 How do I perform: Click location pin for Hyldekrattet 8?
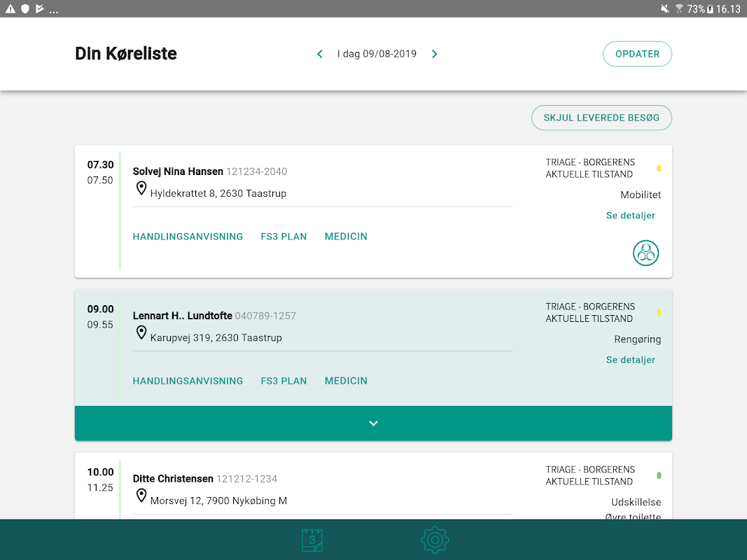click(141, 188)
